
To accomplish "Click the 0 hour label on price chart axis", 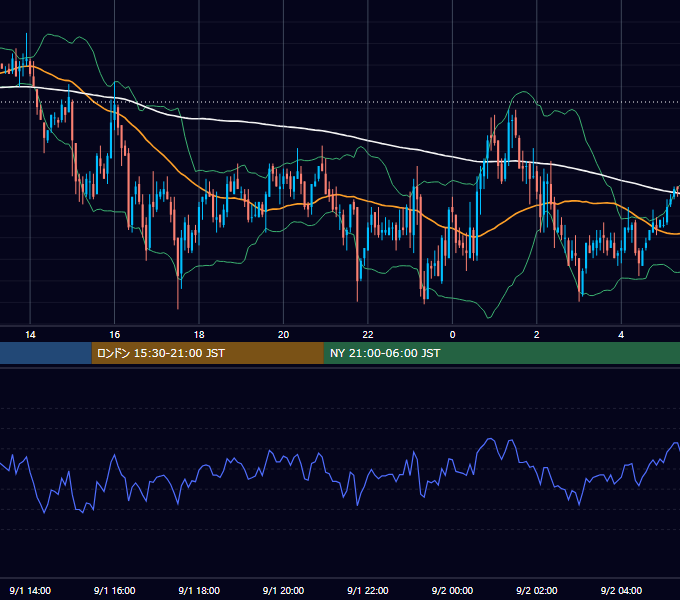I will (x=452, y=335).
